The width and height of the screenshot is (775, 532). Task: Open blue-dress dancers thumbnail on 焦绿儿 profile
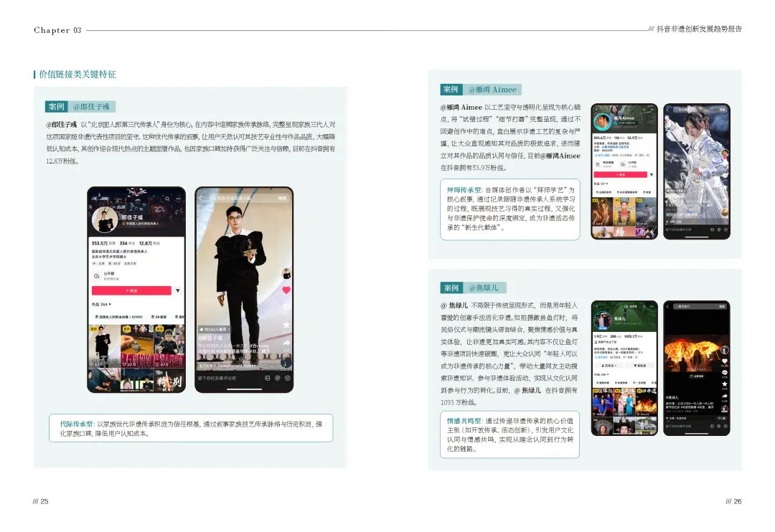tap(603, 402)
